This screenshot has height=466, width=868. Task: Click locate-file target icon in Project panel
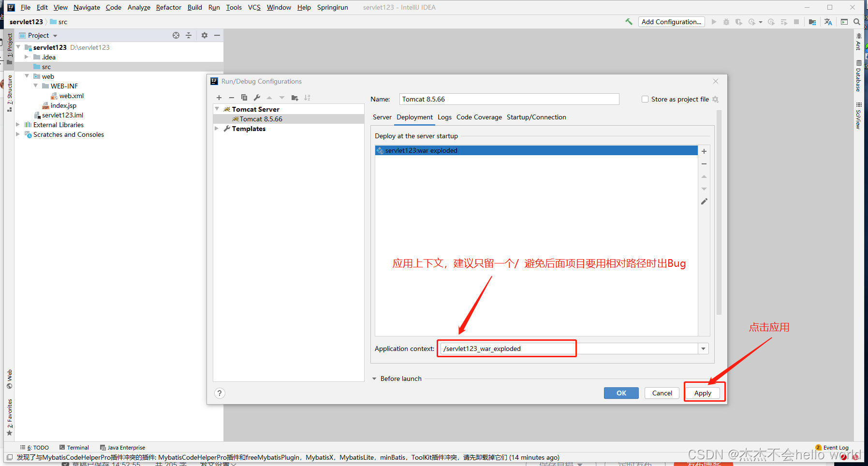176,35
